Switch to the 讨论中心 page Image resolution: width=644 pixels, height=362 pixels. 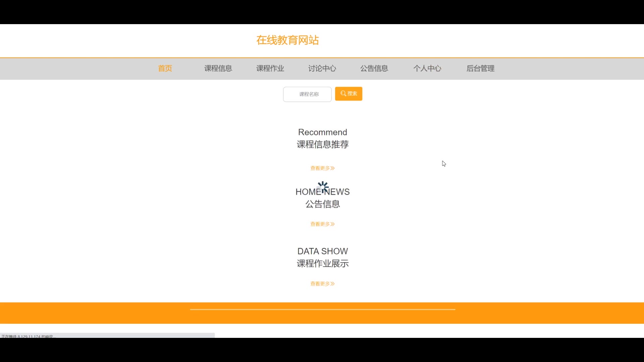coord(322,68)
